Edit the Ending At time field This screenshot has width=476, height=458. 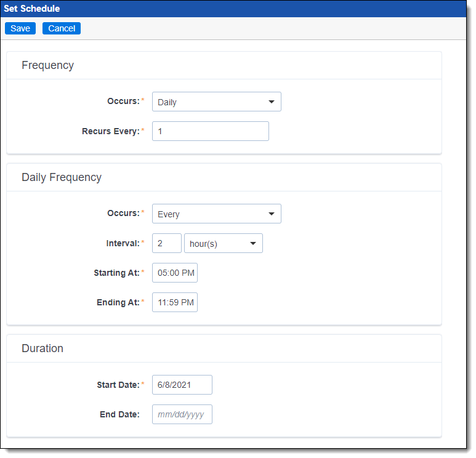(175, 302)
